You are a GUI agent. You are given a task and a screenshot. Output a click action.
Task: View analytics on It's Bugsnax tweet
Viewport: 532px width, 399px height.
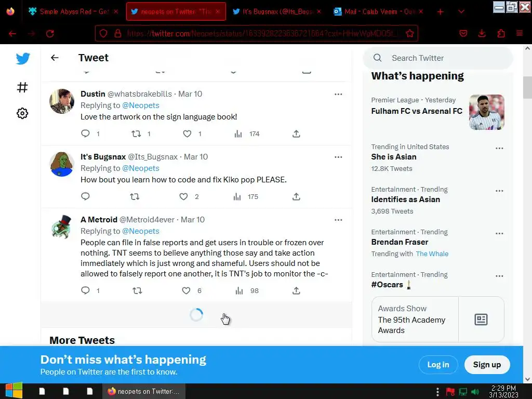click(237, 196)
